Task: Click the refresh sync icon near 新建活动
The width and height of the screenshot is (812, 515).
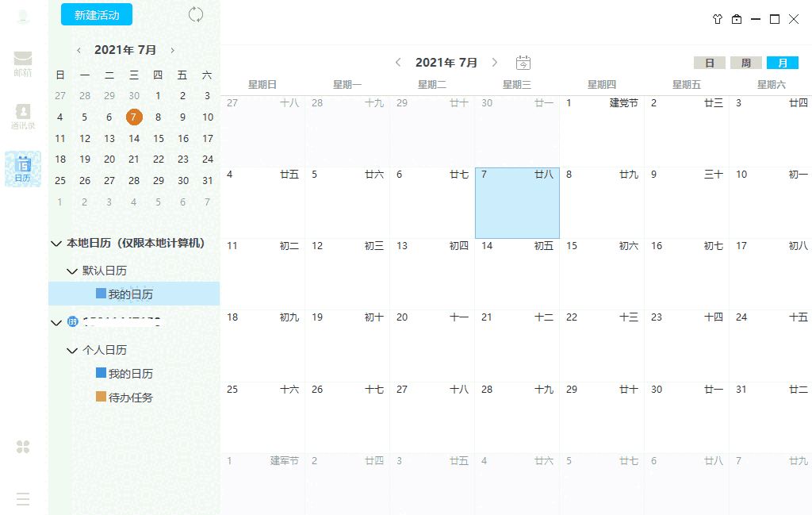Action: click(x=195, y=14)
